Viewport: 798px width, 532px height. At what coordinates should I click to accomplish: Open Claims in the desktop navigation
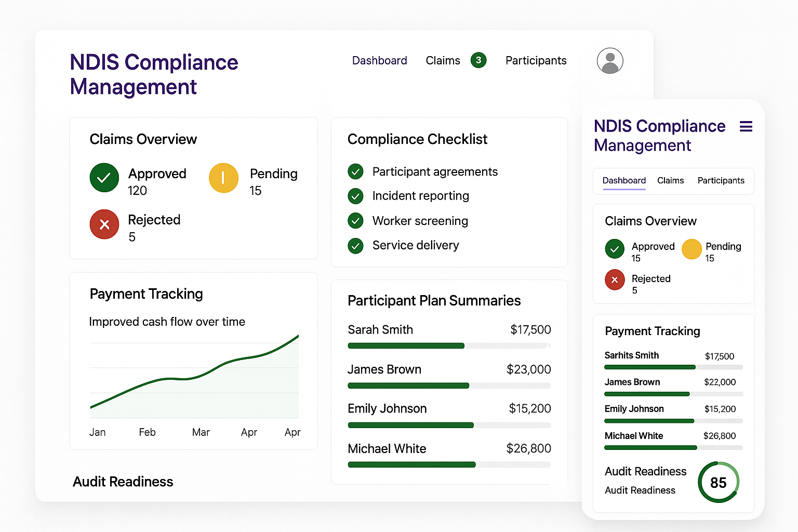(x=443, y=61)
